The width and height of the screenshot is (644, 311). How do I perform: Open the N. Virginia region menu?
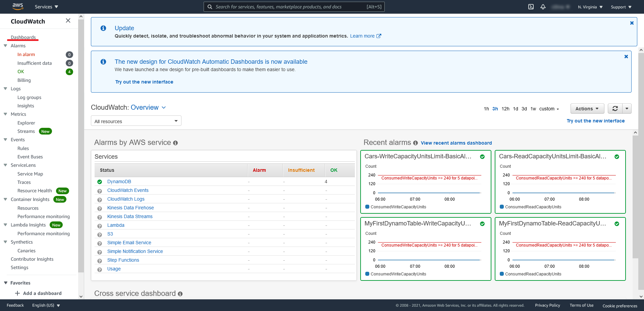(590, 7)
